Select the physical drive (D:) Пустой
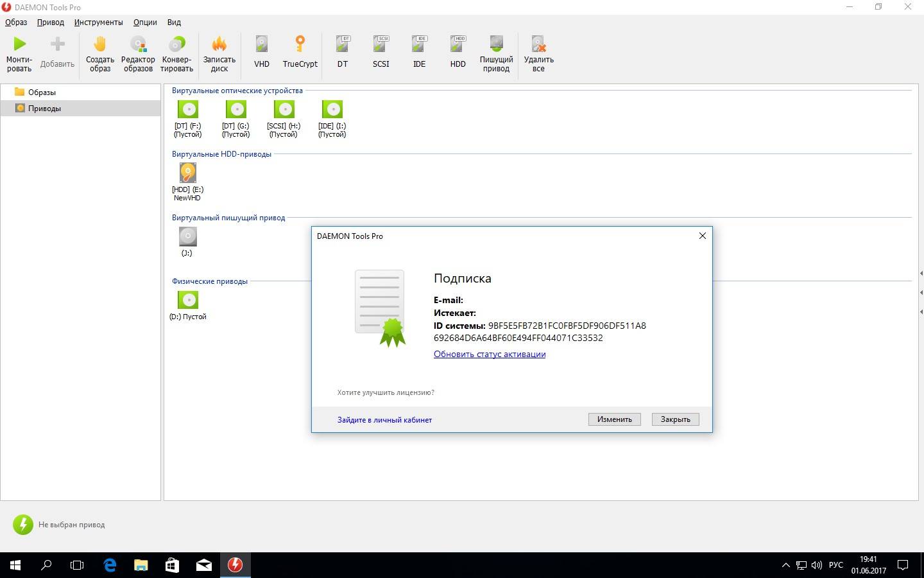 pos(188,300)
